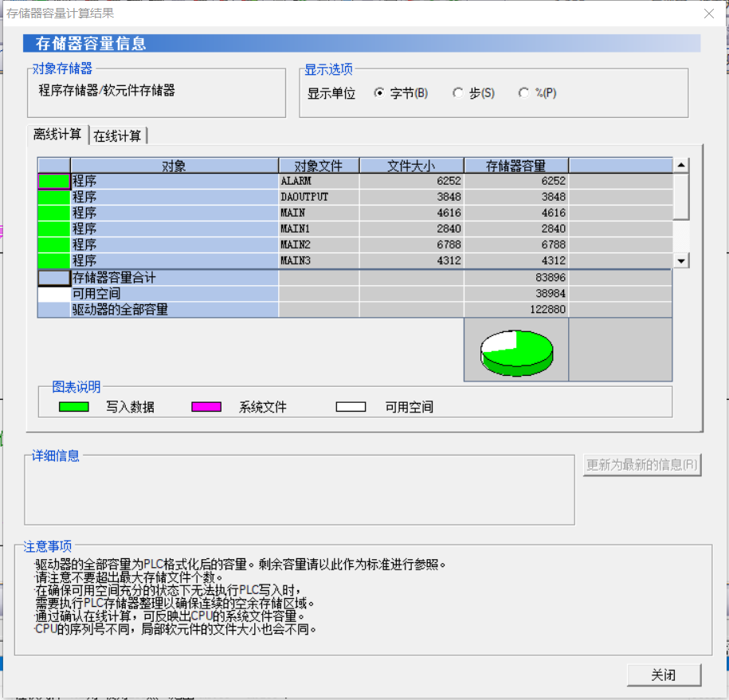The image size is (729, 700).
Task: Open the 离线计算 tab
Action: point(57,135)
